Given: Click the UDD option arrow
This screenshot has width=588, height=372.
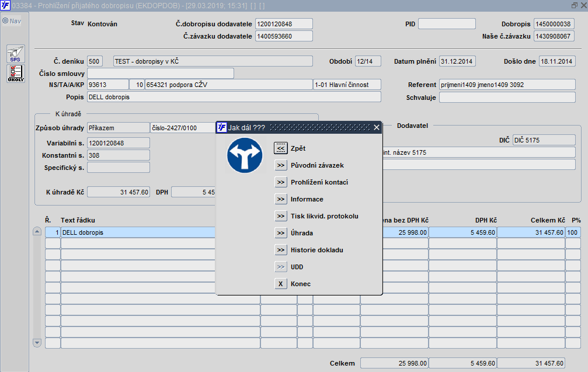Looking at the screenshot, I should tap(280, 267).
